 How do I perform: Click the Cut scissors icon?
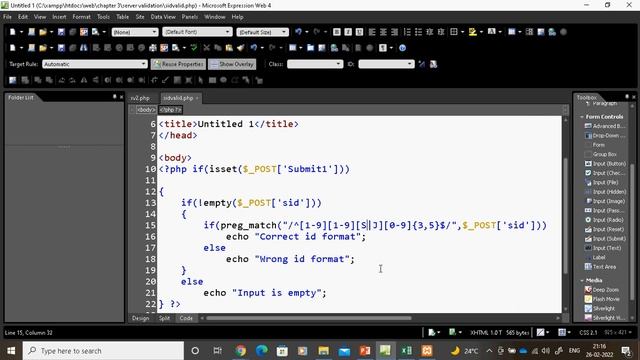(x=207, y=48)
